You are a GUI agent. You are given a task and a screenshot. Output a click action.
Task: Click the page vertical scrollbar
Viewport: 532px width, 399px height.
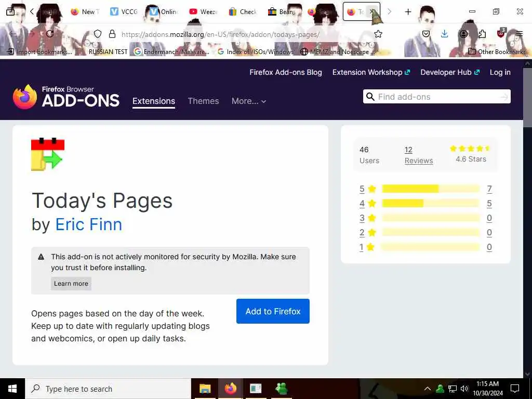point(527,97)
